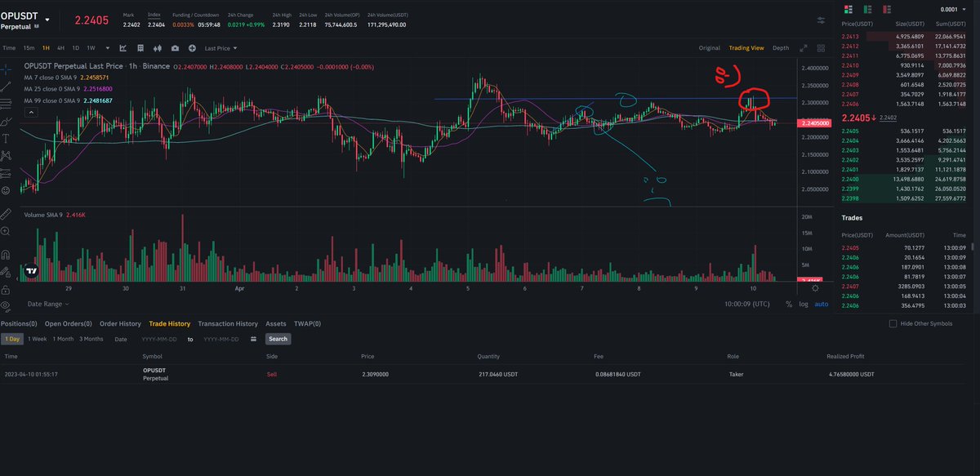Open Open Orders(0) tab
The image size is (980, 476).
[x=69, y=324]
